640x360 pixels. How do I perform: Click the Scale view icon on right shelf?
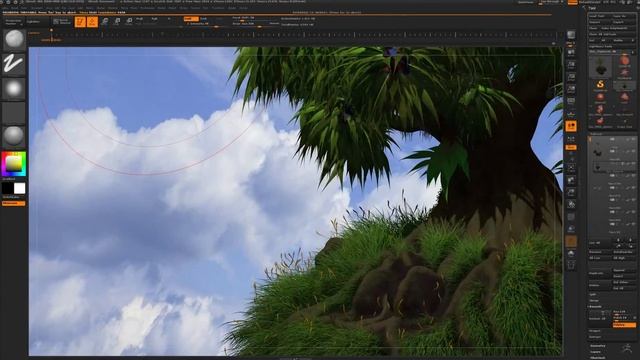[x=571, y=192]
